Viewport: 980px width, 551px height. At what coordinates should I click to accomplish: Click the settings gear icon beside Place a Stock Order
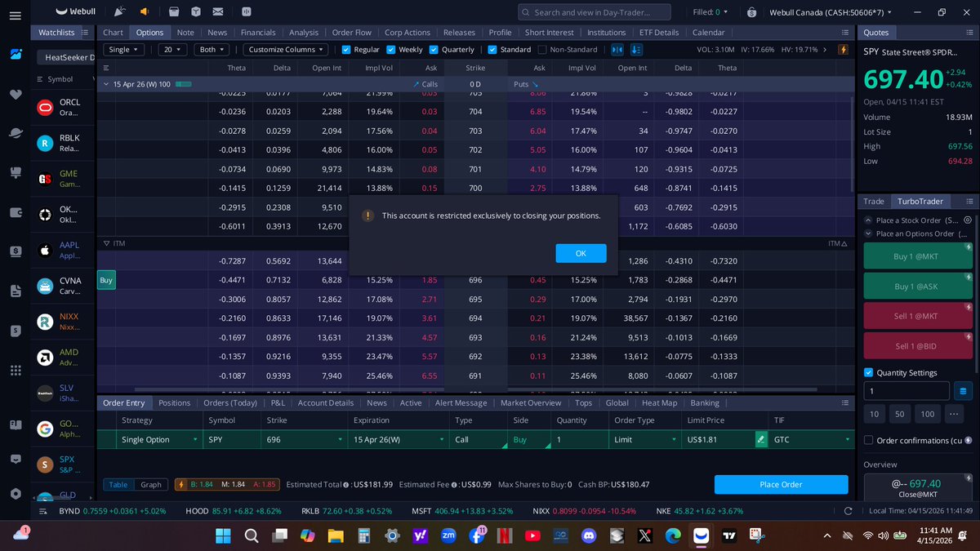(967, 220)
